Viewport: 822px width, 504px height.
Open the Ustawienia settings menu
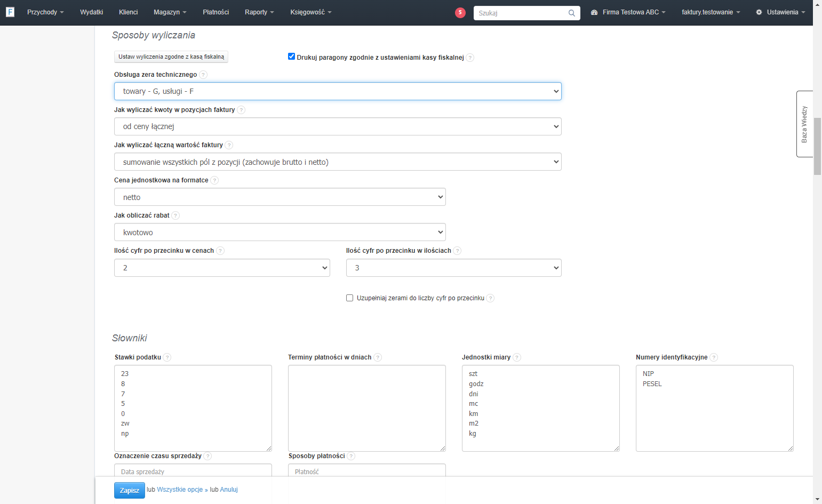tap(780, 12)
